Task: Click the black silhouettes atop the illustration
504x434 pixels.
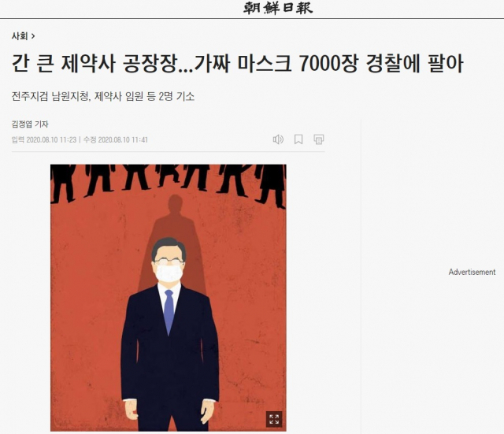Action: click(169, 184)
